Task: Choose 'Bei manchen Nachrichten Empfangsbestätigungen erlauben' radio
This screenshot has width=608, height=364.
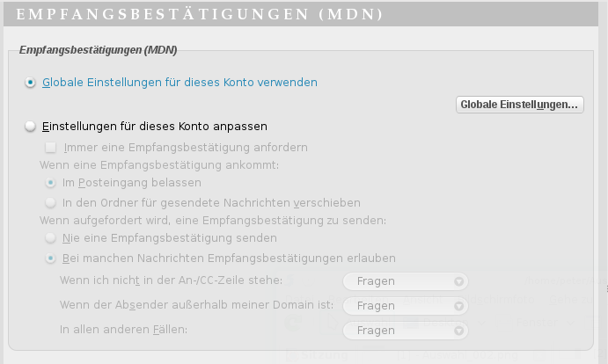Action: point(51,258)
